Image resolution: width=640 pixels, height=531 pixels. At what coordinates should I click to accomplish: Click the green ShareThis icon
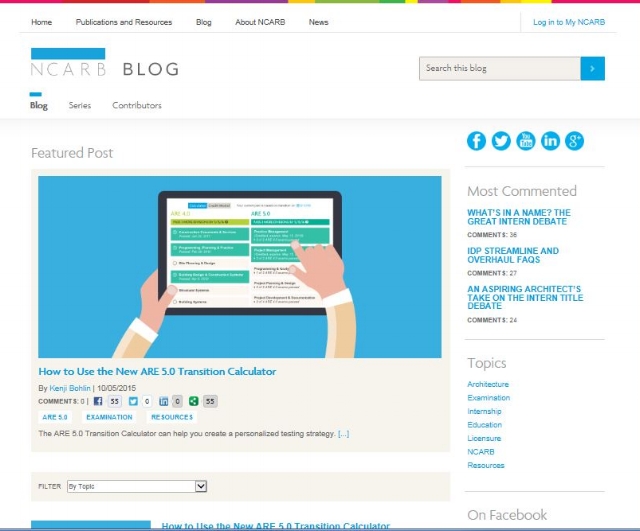(x=194, y=401)
